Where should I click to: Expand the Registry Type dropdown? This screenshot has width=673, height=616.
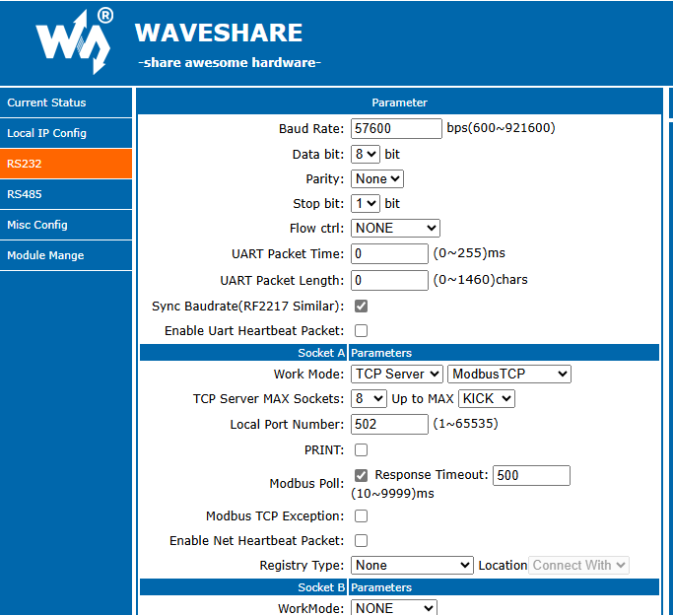(412, 566)
